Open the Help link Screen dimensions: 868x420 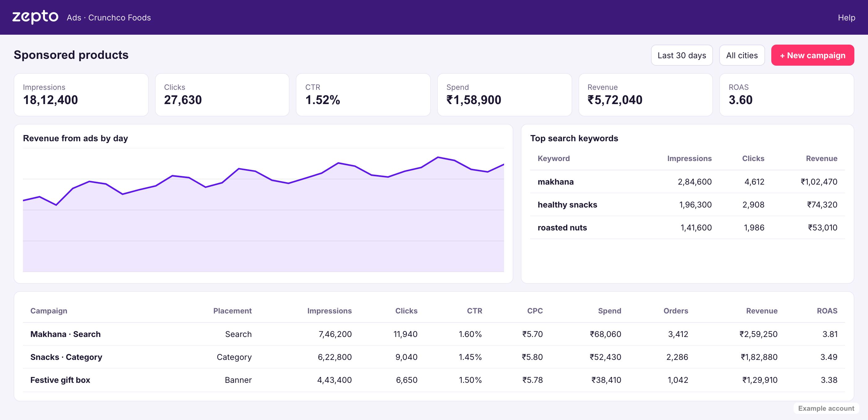pos(846,17)
